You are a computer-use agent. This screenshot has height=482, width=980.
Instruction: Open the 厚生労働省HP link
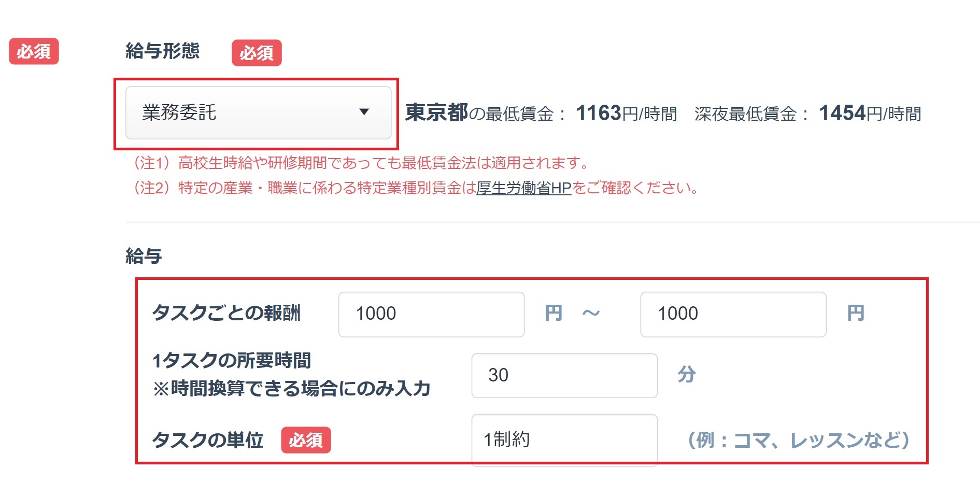(523, 188)
